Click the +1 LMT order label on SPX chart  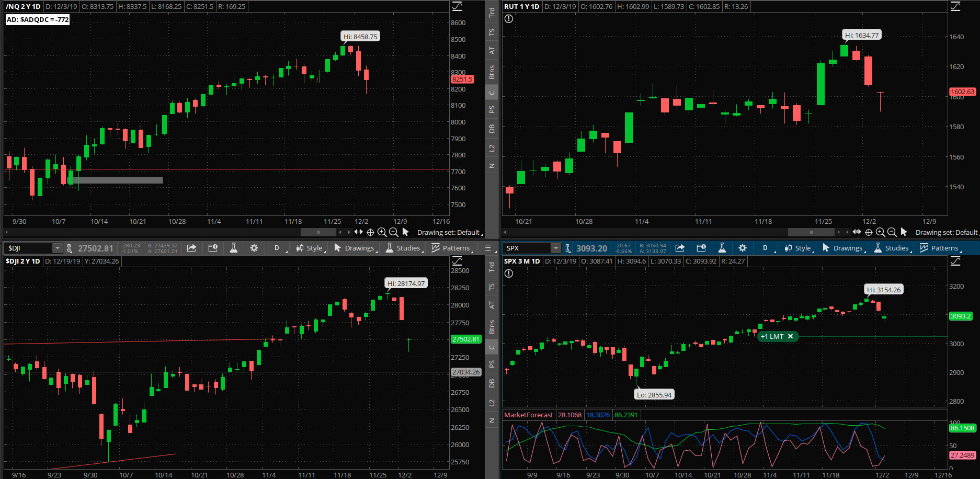[772, 336]
